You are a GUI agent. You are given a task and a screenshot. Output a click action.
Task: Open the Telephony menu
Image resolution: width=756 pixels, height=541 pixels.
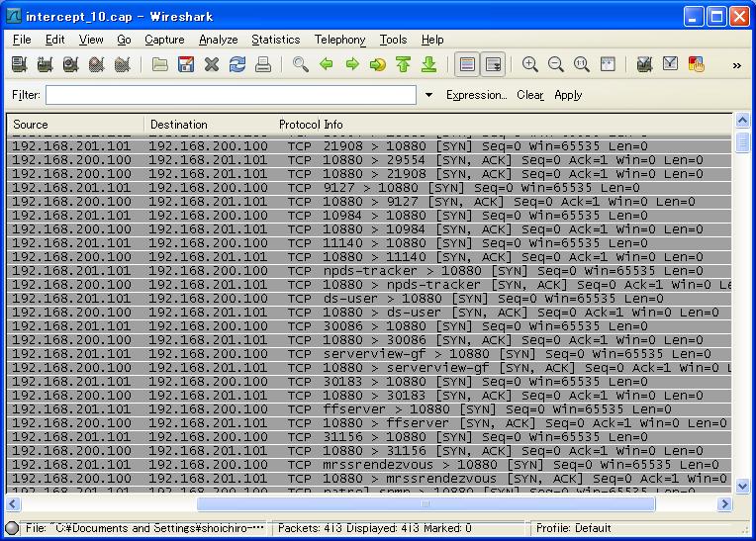point(340,40)
